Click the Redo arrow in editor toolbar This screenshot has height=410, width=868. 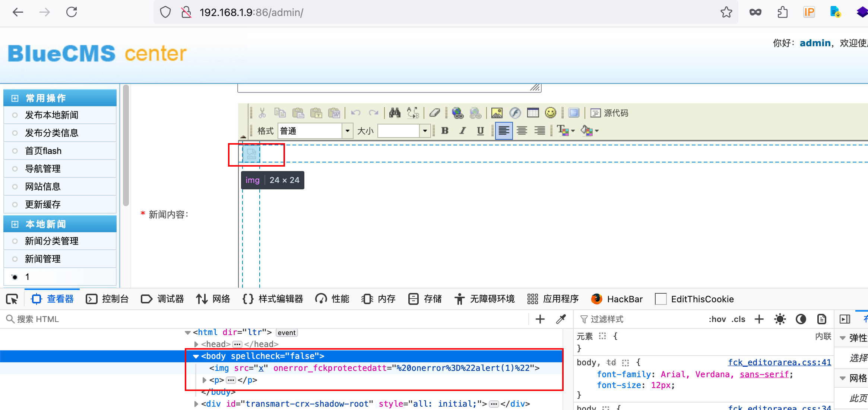click(x=374, y=113)
